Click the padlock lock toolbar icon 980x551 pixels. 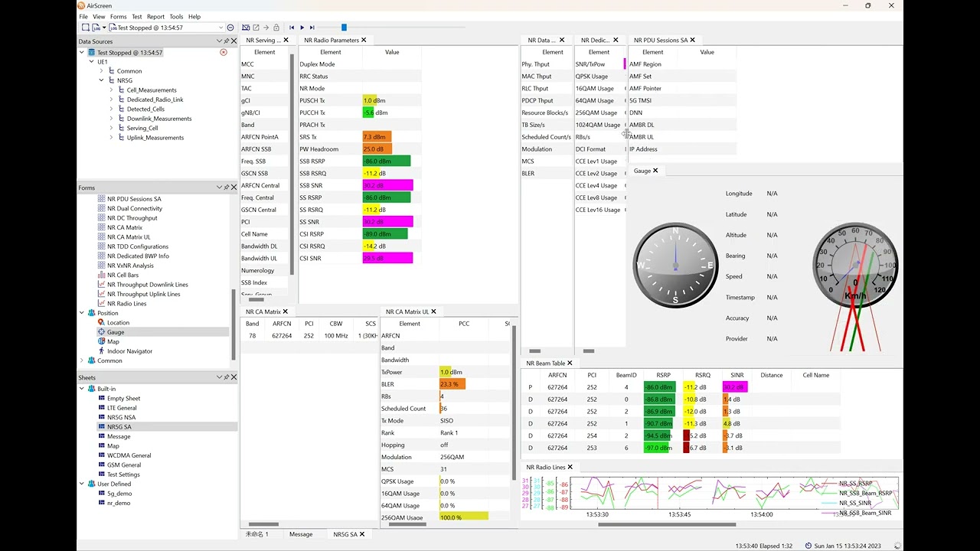(276, 28)
